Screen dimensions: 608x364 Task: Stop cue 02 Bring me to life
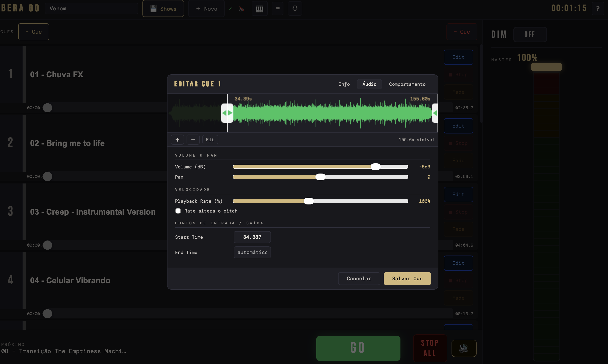(x=458, y=143)
